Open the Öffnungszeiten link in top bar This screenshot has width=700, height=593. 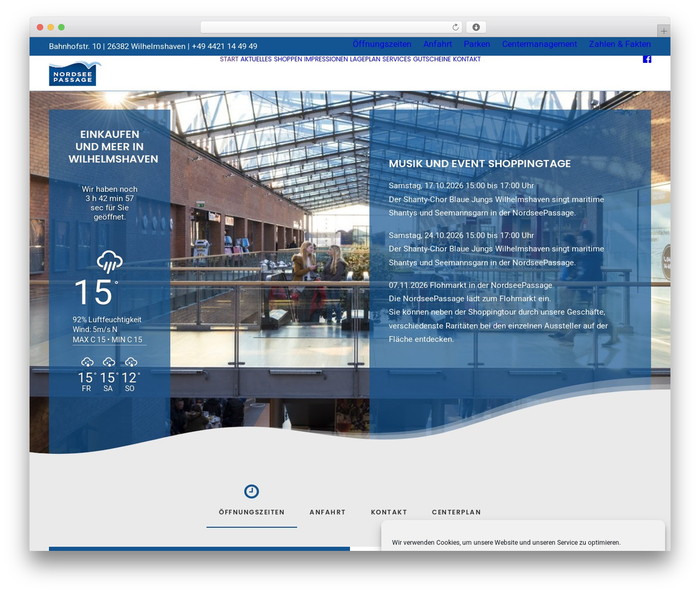click(382, 44)
